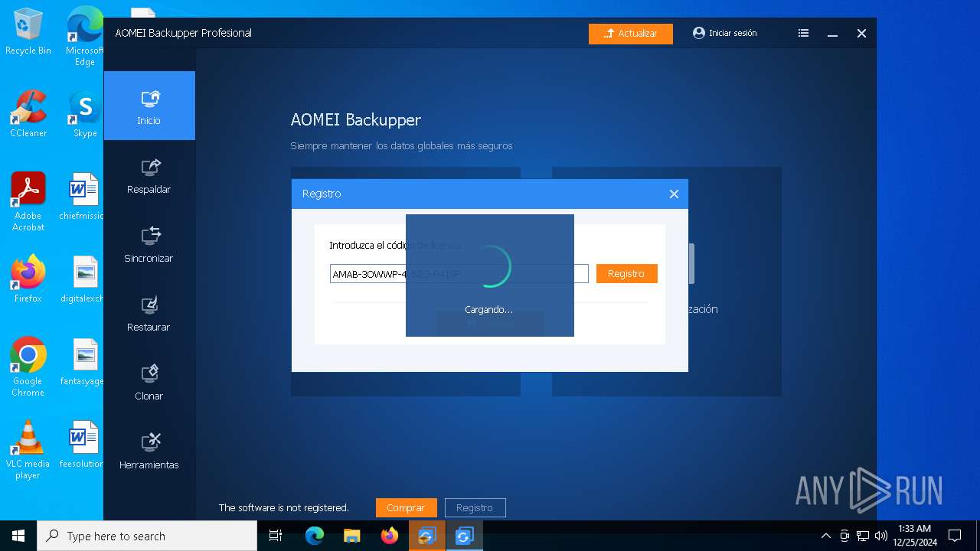Open Firefox from the taskbar
This screenshot has height=551, width=980.
[x=390, y=536]
